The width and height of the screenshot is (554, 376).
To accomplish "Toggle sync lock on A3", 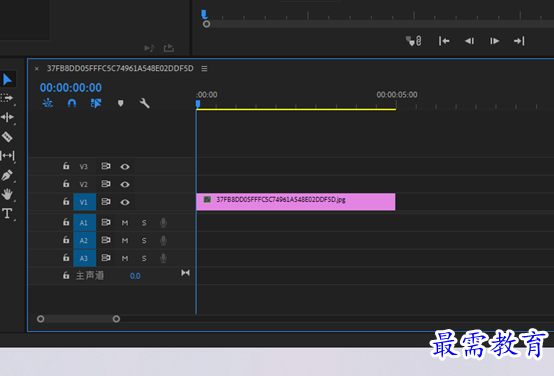I will click(106, 258).
